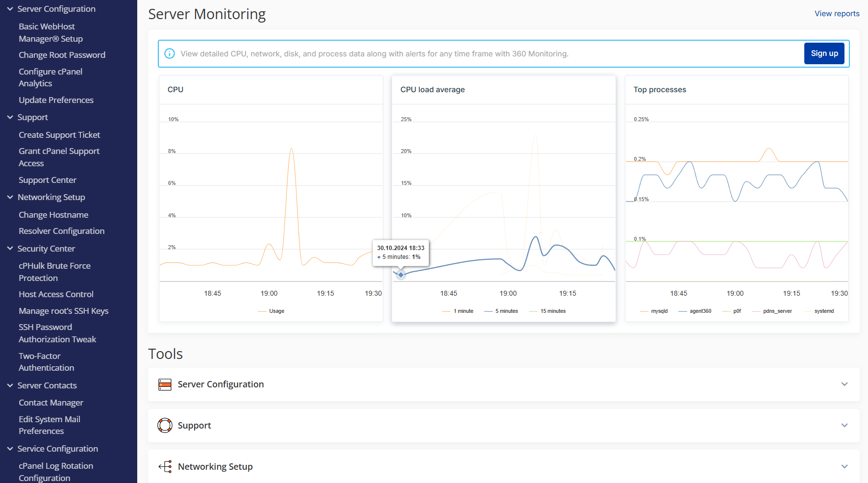
Task: Open cPHulk Brute Force Protection settings
Action: (54, 272)
